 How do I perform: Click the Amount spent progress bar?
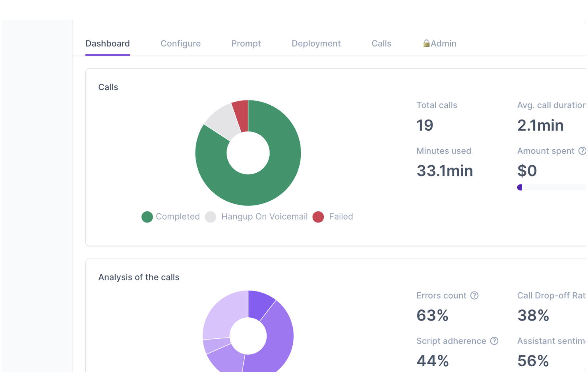click(x=552, y=187)
